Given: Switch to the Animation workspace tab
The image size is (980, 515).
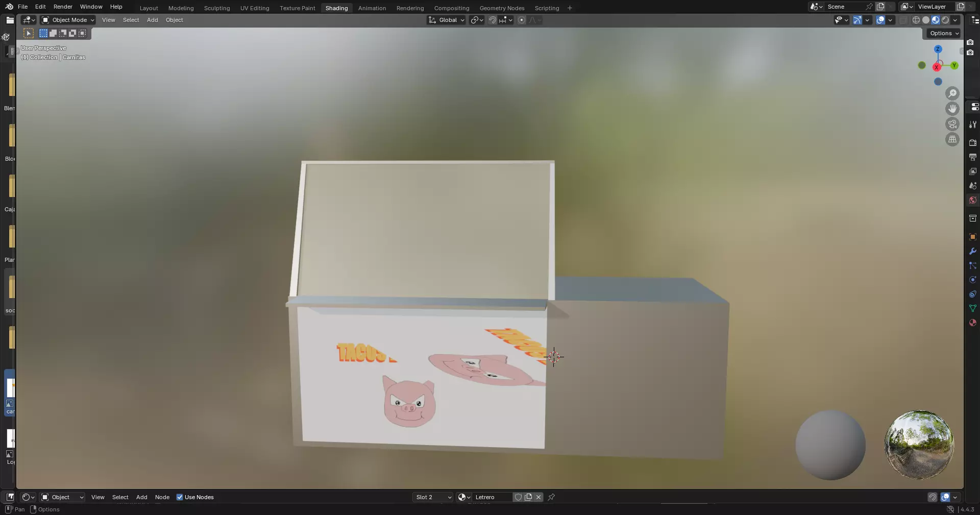Looking at the screenshot, I should pos(372,8).
